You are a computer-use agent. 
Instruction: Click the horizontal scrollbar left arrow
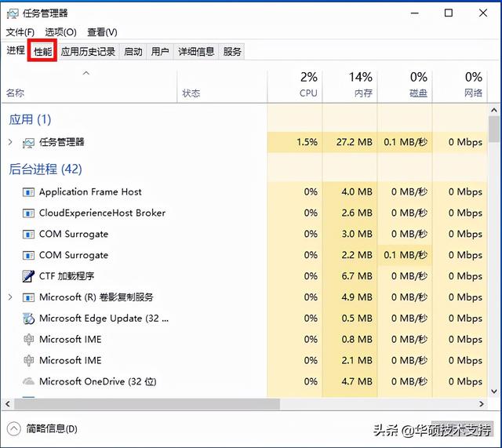click(x=8, y=404)
